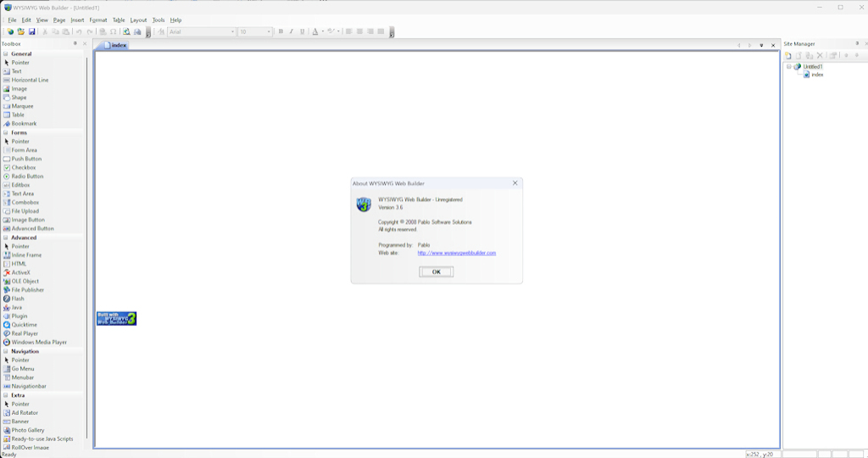The width and height of the screenshot is (868, 458).
Task: Click the align right toolbar icon
Action: [370, 31]
